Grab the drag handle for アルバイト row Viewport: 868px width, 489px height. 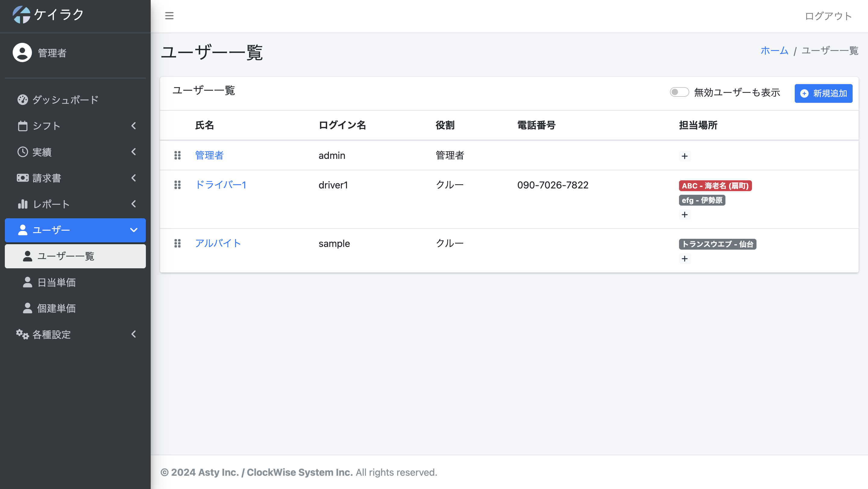click(177, 243)
